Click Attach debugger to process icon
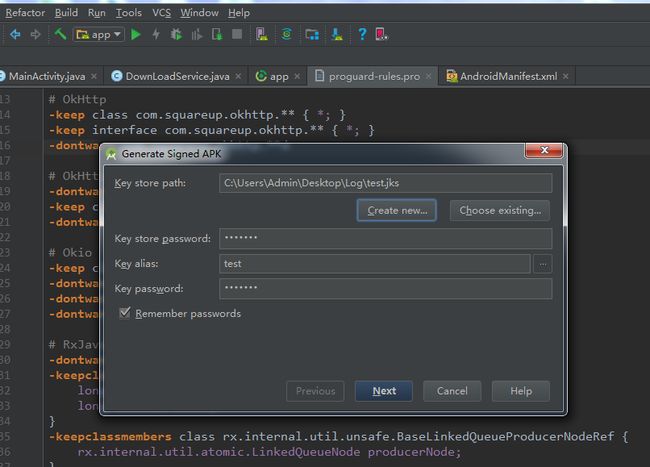 tap(217, 34)
